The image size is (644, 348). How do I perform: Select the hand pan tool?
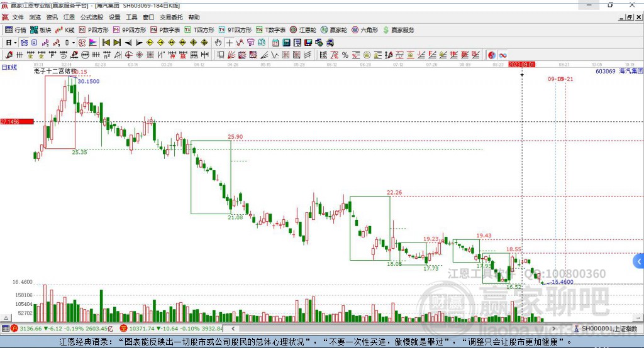point(218,43)
